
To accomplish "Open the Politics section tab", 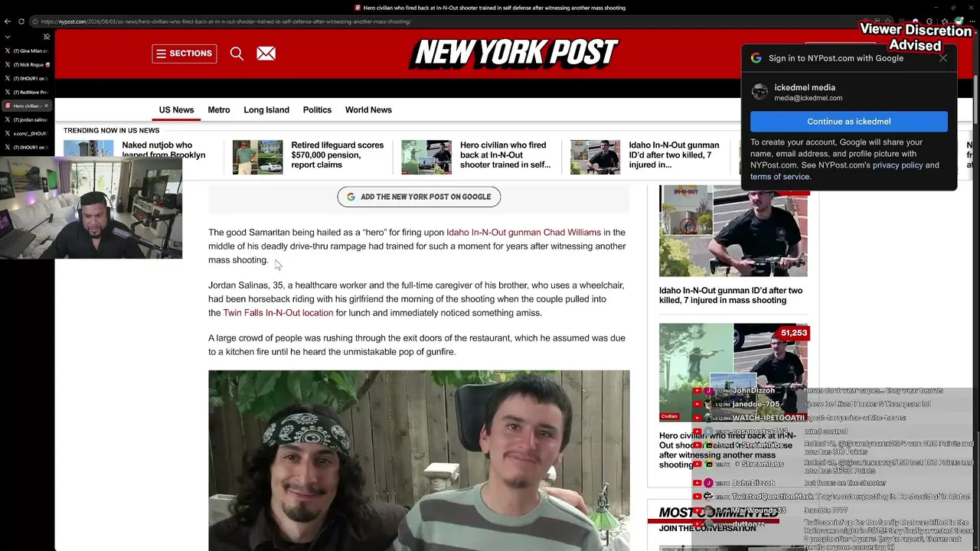I will pyautogui.click(x=317, y=110).
